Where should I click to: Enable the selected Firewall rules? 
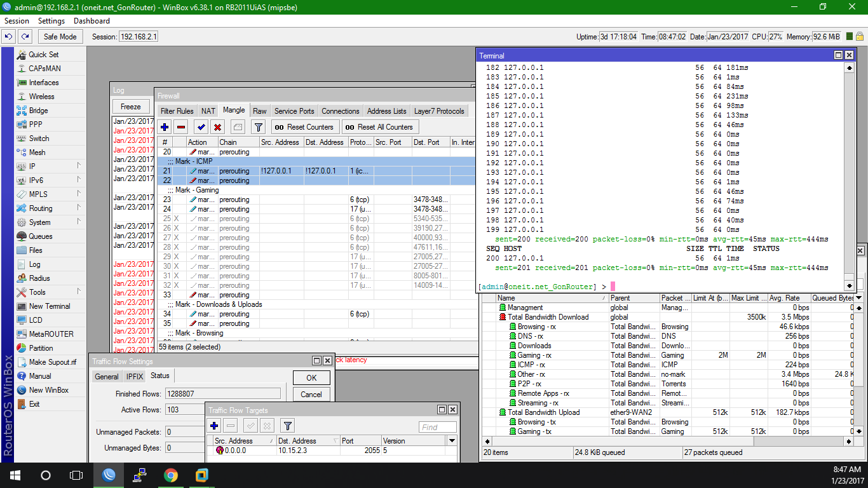(x=201, y=127)
